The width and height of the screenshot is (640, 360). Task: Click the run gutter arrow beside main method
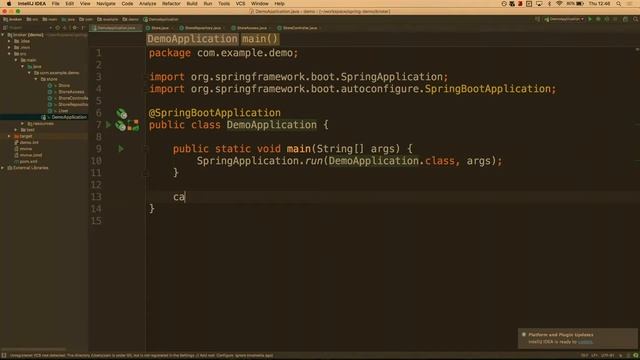pos(121,149)
